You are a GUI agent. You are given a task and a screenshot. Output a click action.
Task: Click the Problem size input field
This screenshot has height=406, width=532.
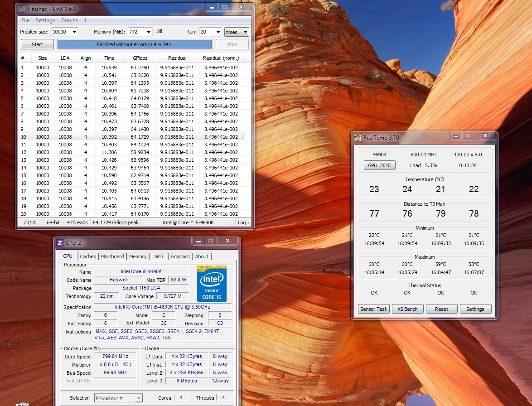point(61,32)
